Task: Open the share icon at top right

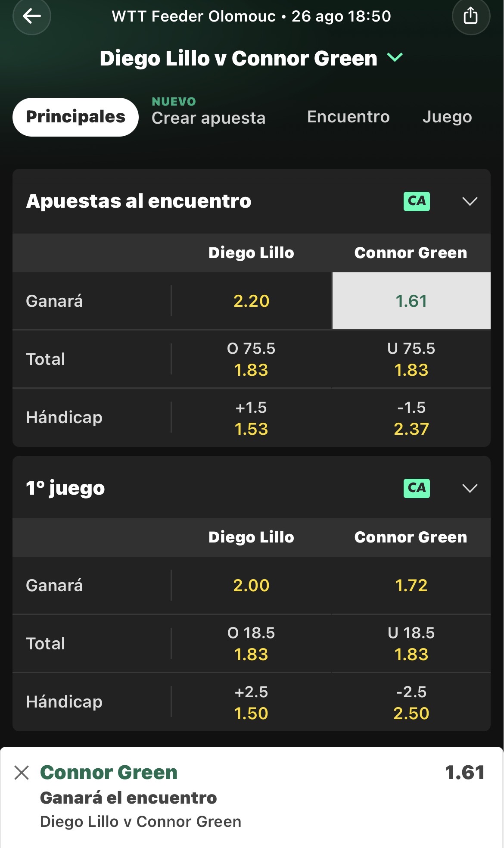Action: pos(471,16)
